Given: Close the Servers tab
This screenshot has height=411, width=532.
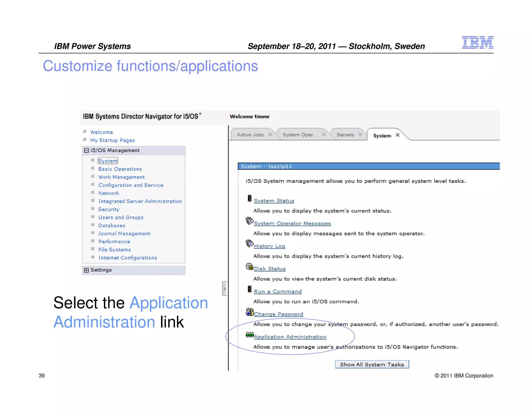Looking at the screenshot, I should click(x=360, y=134).
